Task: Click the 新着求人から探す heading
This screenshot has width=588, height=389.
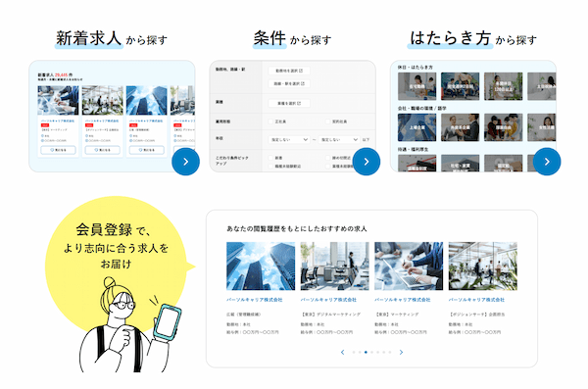Action: tap(112, 38)
